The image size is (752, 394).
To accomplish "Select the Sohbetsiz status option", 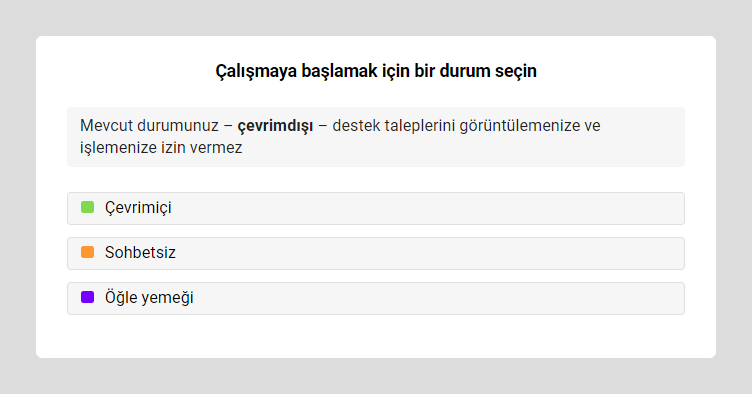I will click(x=376, y=254).
